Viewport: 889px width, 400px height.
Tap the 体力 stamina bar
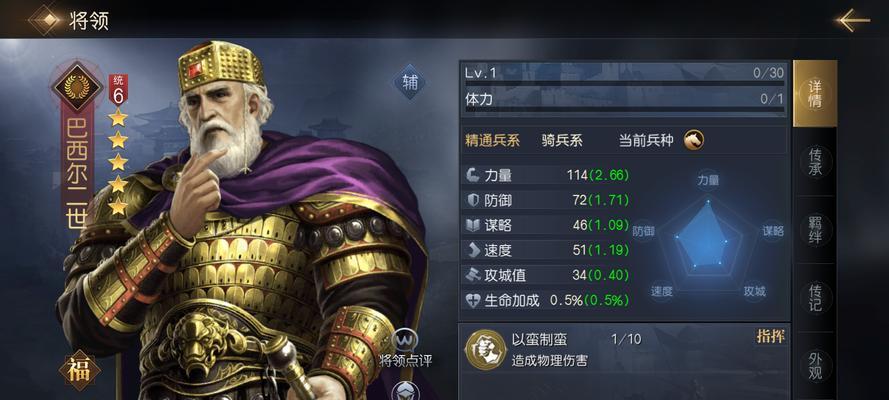(x=624, y=109)
